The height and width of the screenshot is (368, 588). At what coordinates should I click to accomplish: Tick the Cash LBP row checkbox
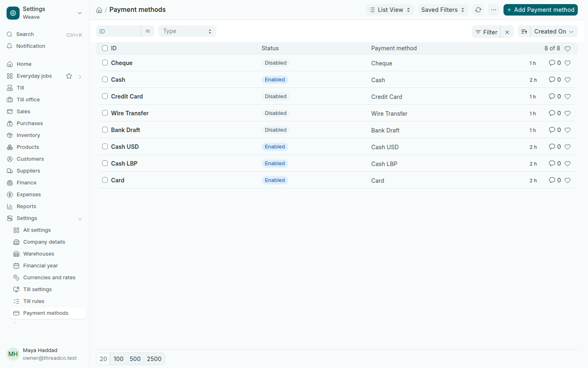105,163
